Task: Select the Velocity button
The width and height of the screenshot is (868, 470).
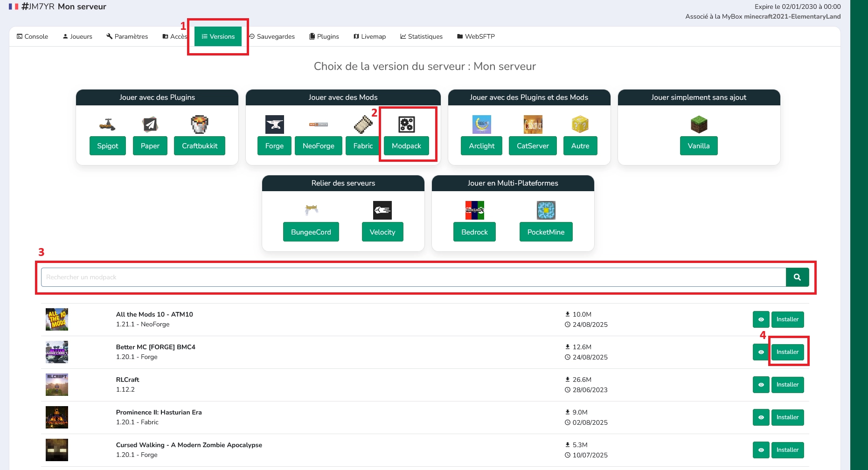Action: [x=382, y=232]
